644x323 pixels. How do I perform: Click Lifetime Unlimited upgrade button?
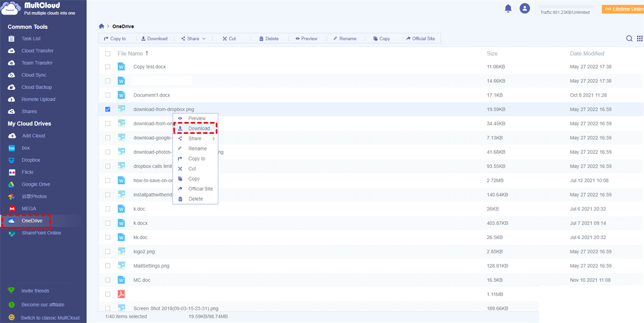click(x=623, y=9)
